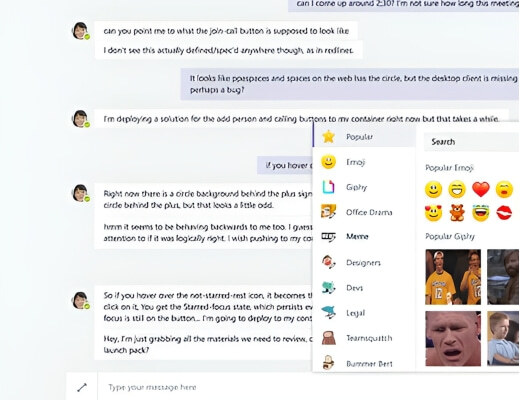Open the Meme category
The height and width of the screenshot is (400, 520).
(364, 237)
